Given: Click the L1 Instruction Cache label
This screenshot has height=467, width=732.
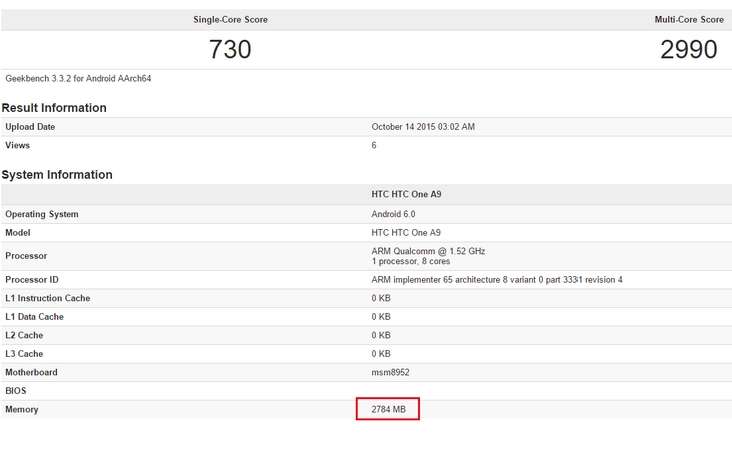Looking at the screenshot, I should pos(48,298).
